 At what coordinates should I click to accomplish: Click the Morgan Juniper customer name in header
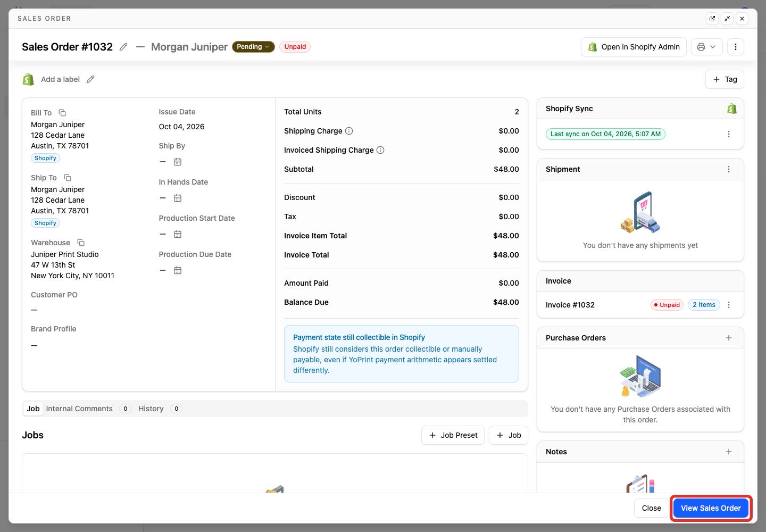(189, 47)
